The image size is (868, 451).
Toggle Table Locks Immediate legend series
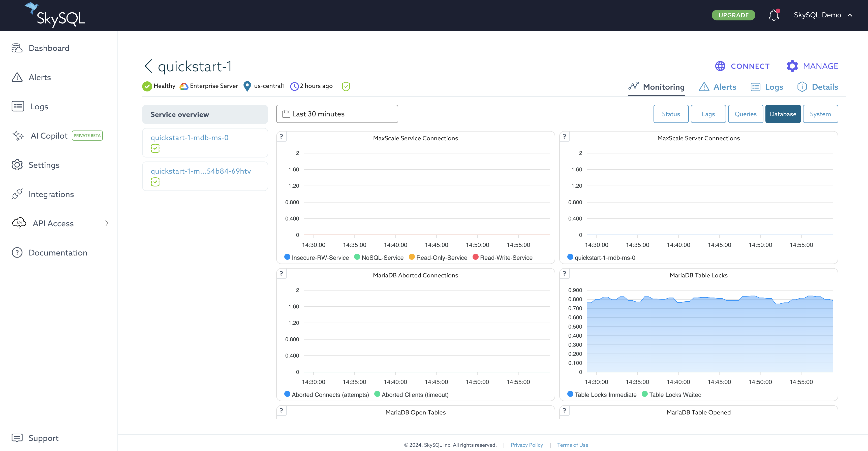(602, 394)
